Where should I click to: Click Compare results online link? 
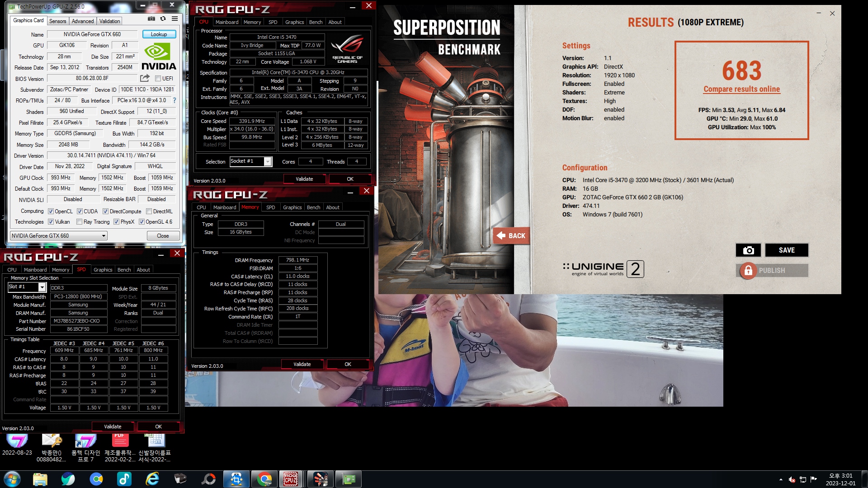click(741, 89)
